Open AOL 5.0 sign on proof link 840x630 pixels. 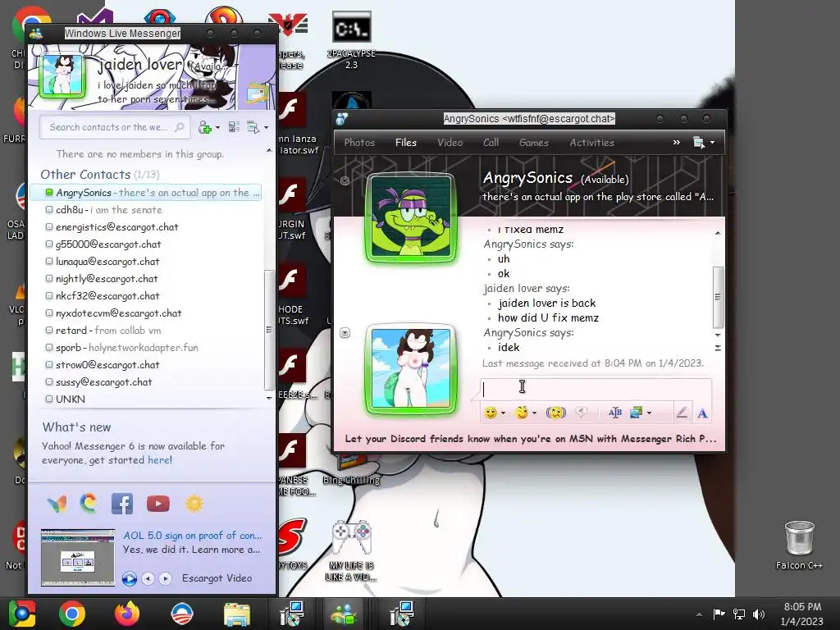tap(192, 535)
